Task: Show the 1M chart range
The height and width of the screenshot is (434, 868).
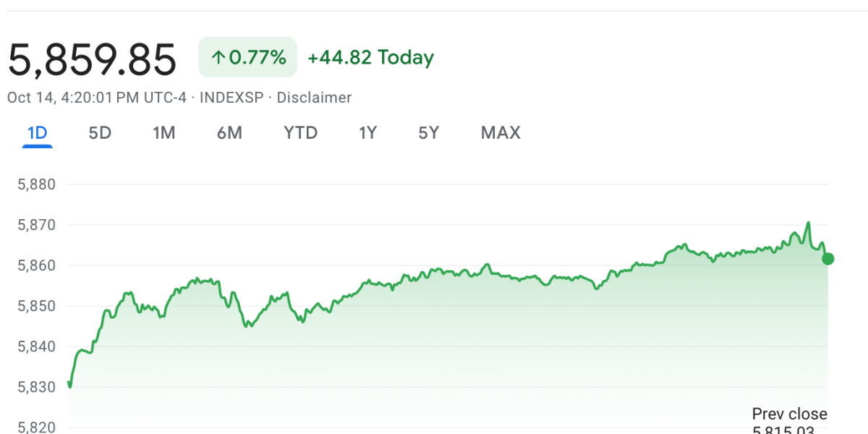Action: tap(164, 133)
